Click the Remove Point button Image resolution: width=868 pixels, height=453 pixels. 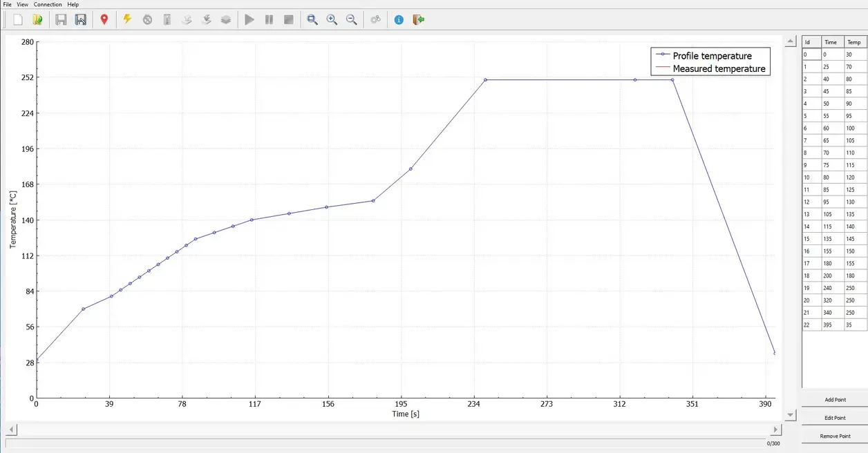[835, 436]
